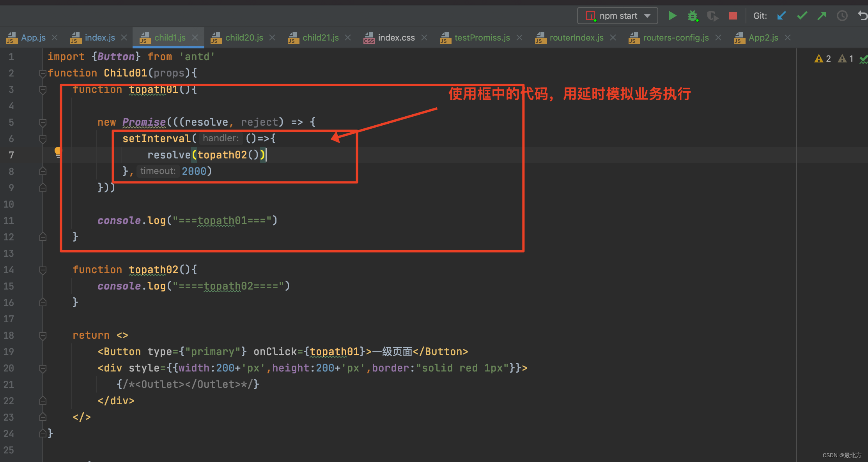Close the routerIndex.js tab

tap(613, 37)
